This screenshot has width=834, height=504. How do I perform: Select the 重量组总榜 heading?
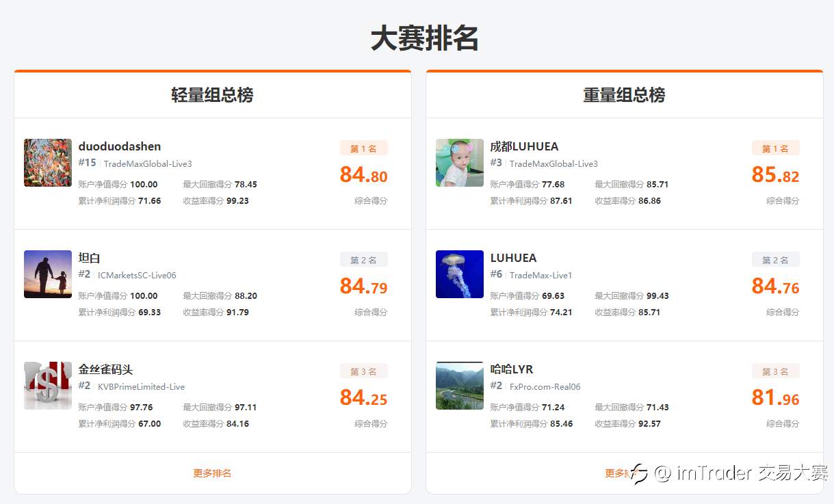(x=624, y=94)
